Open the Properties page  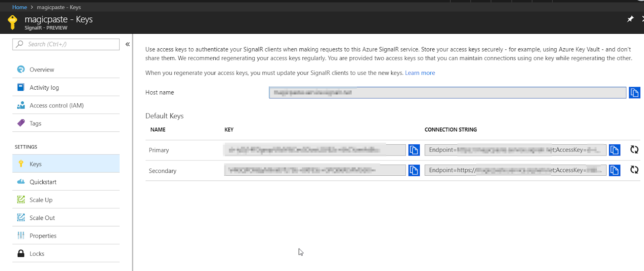(66, 236)
